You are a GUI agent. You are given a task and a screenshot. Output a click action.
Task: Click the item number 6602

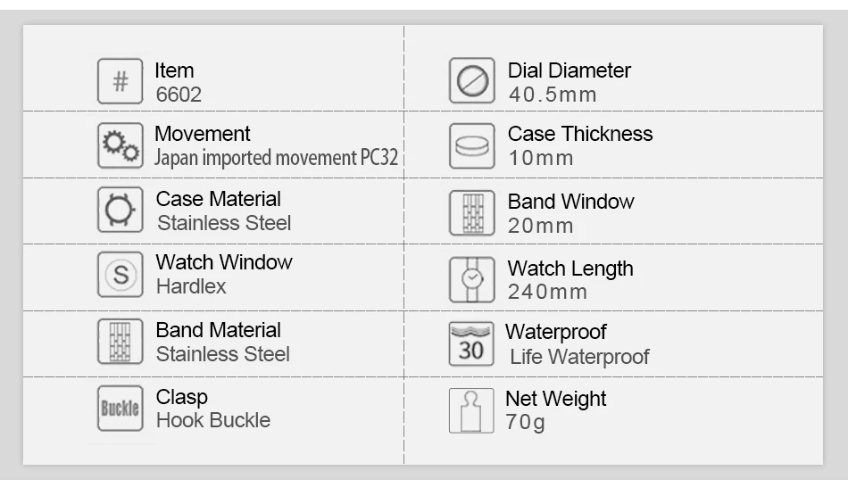coord(179,95)
